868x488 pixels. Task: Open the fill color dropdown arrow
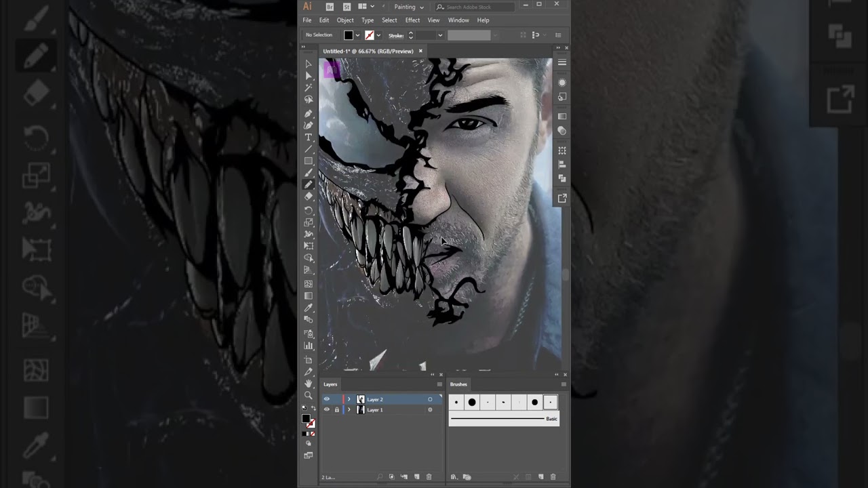[358, 35]
